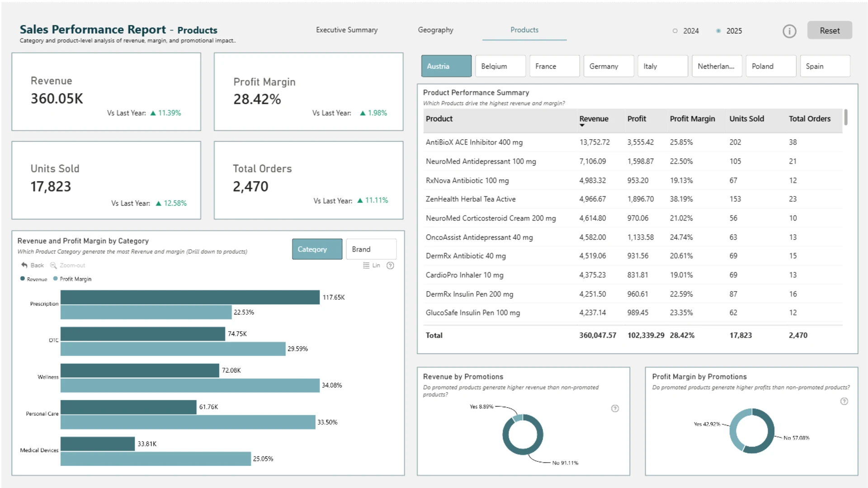Open help icon in Profit Margin by Promotions
This screenshot has height=488, width=868.
[844, 401]
